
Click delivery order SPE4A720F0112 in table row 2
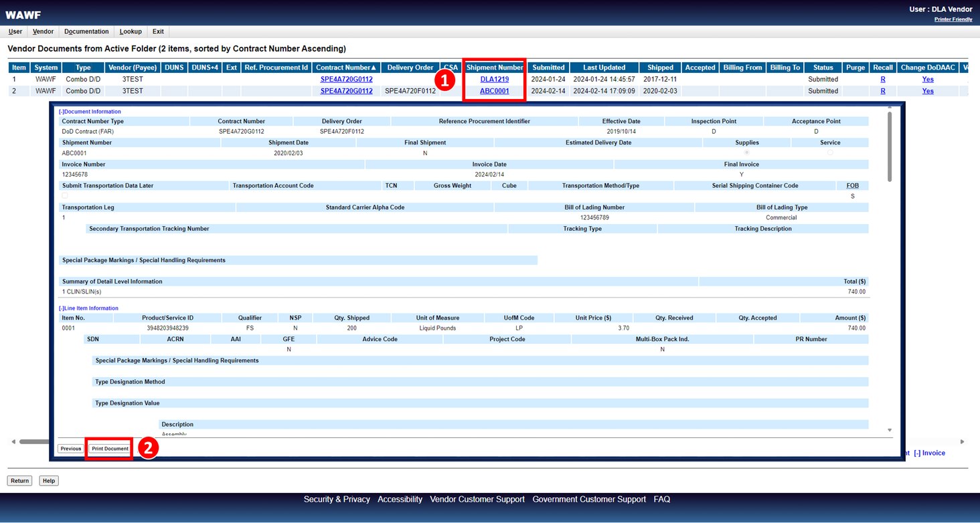[x=410, y=91]
